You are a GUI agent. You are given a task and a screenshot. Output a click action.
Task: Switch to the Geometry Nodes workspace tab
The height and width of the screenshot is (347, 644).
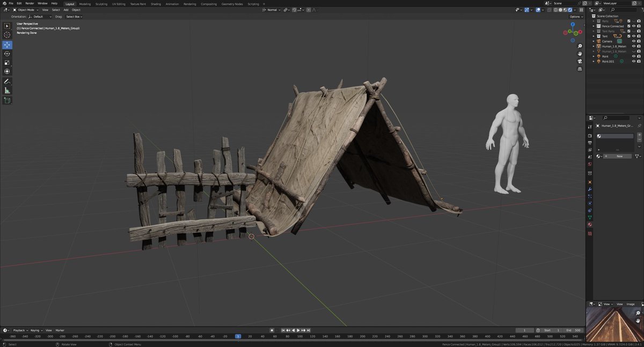[232, 4]
